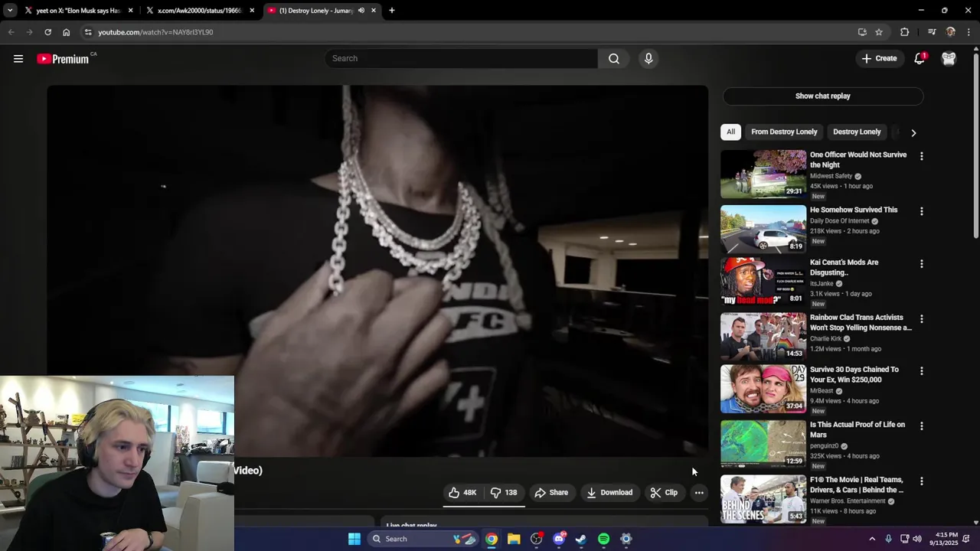Select the All filter chip
Image resolution: width=980 pixels, height=551 pixels.
click(730, 132)
